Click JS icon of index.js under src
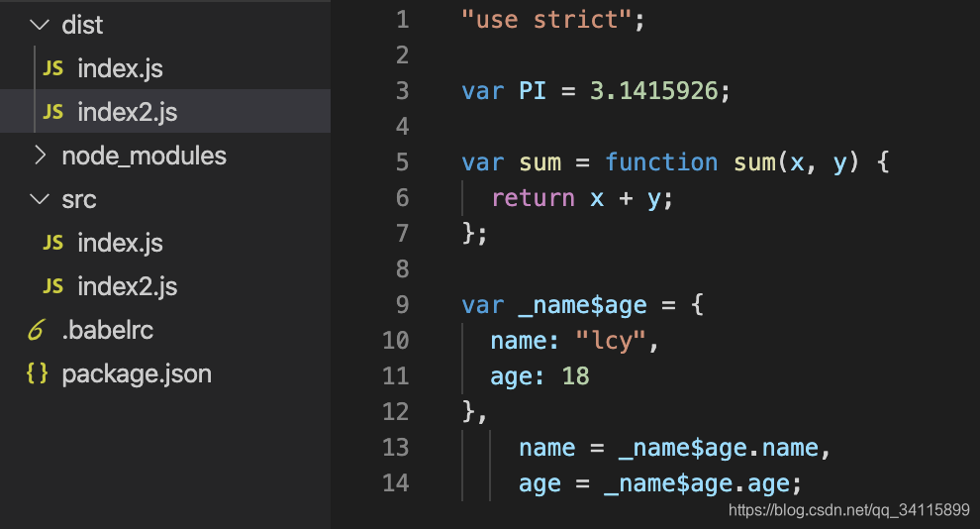980x529 pixels. pos(53,243)
